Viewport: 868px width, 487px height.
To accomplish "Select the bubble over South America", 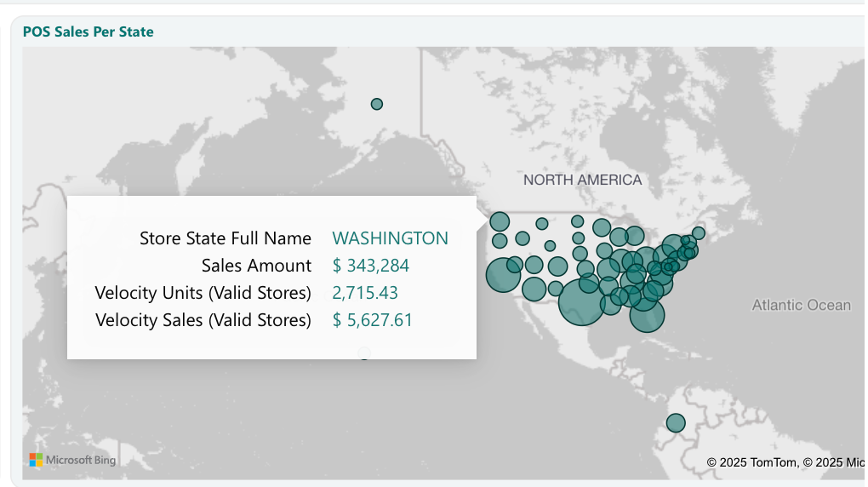I will pyautogui.click(x=676, y=423).
